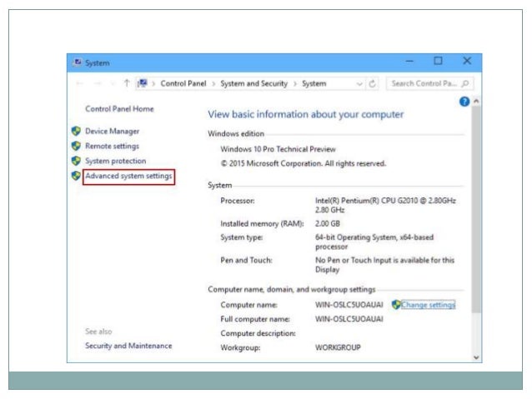Expand chevron before Control Panel breadcrumb

pyautogui.click(x=153, y=84)
